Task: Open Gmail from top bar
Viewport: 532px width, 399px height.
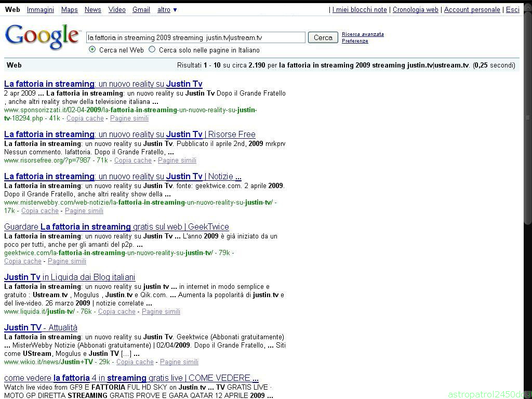Action: [x=141, y=10]
